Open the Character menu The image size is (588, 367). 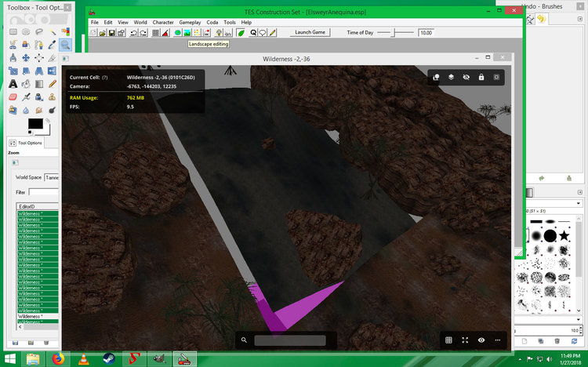pos(163,23)
